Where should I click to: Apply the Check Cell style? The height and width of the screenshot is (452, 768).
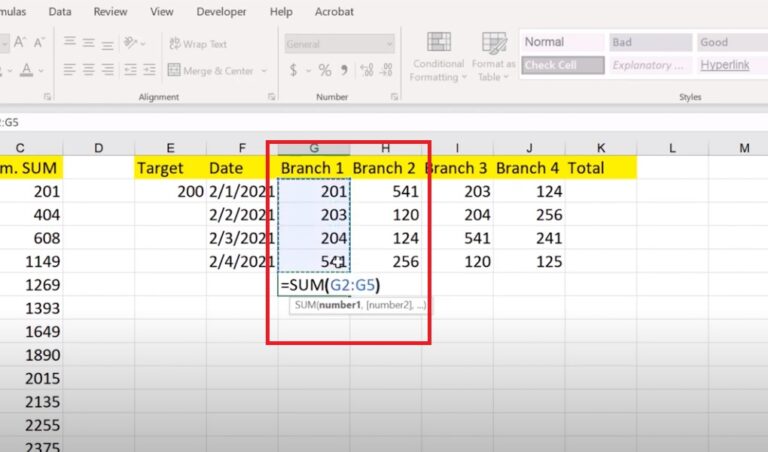(562, 66)
